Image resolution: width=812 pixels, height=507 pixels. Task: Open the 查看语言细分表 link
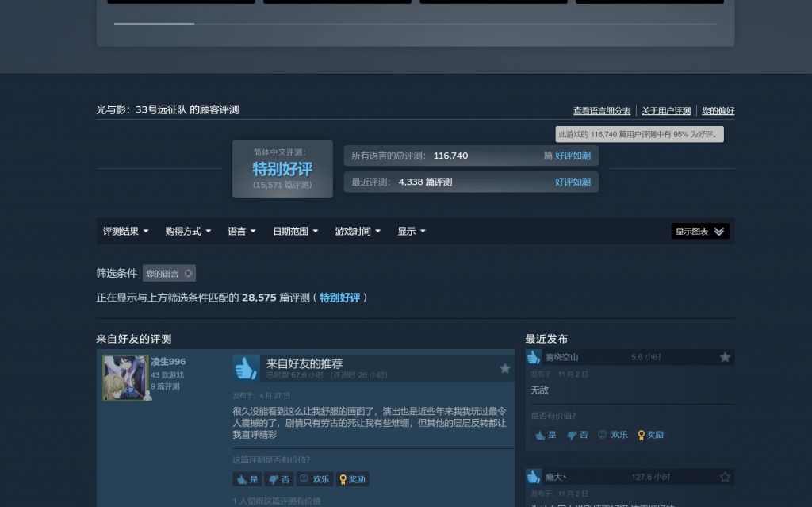(602, 110)
